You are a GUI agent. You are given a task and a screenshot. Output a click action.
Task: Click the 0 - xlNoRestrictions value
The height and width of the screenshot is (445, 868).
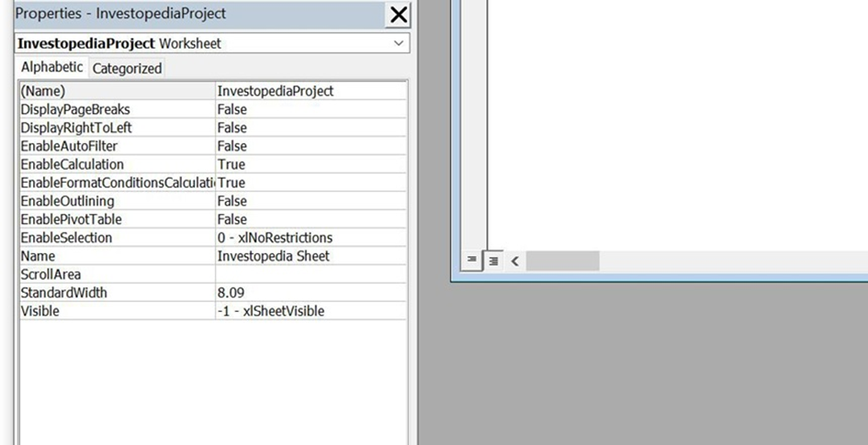[310, 237]
